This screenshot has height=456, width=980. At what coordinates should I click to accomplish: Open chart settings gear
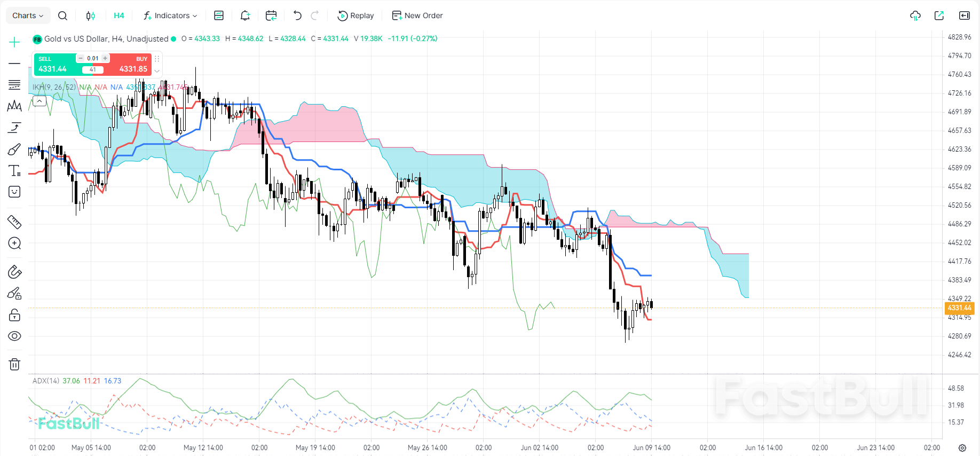962,447
